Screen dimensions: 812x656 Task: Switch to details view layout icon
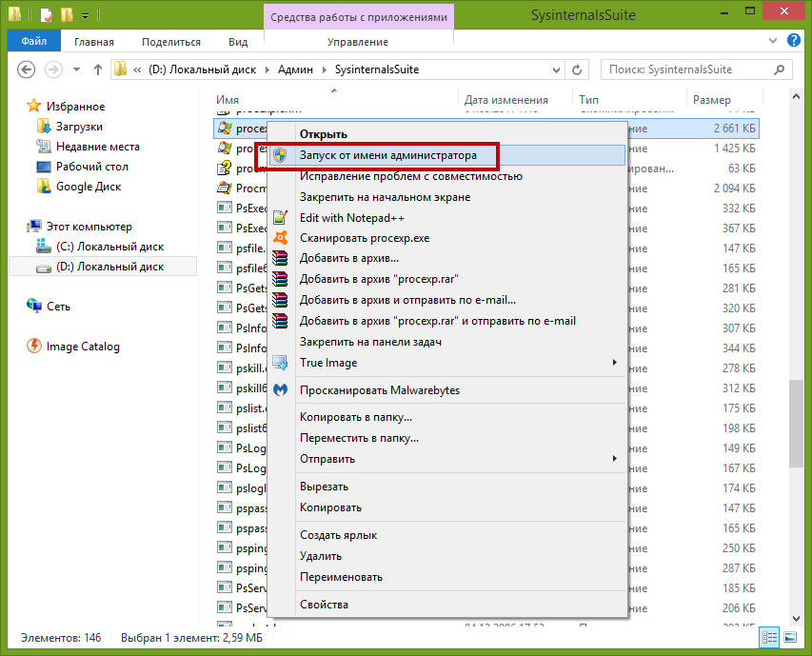pos(769,637)
